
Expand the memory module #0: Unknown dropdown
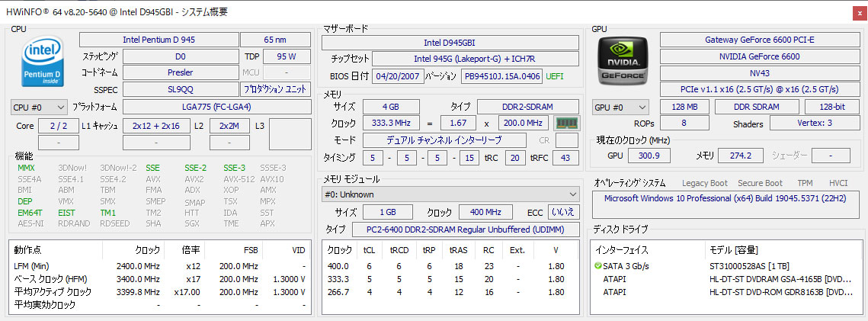coord(450,194)
